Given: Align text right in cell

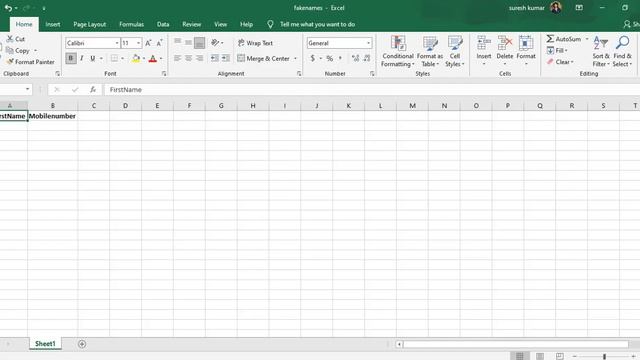Looking at the screenshot, I should click(200, 58).
